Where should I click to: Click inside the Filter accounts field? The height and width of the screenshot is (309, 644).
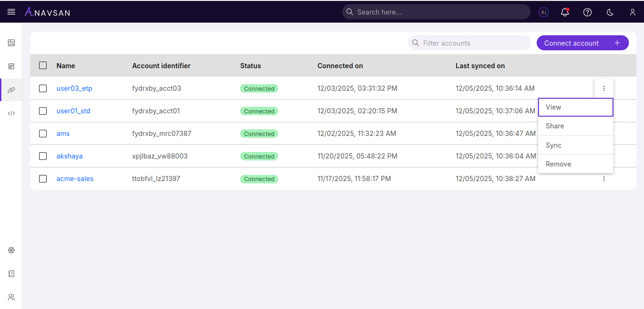coord(469,43)
